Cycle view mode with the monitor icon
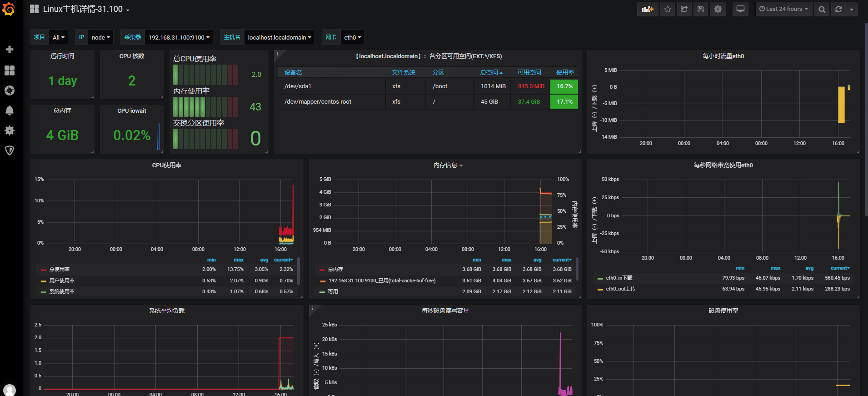 point(740,9)
